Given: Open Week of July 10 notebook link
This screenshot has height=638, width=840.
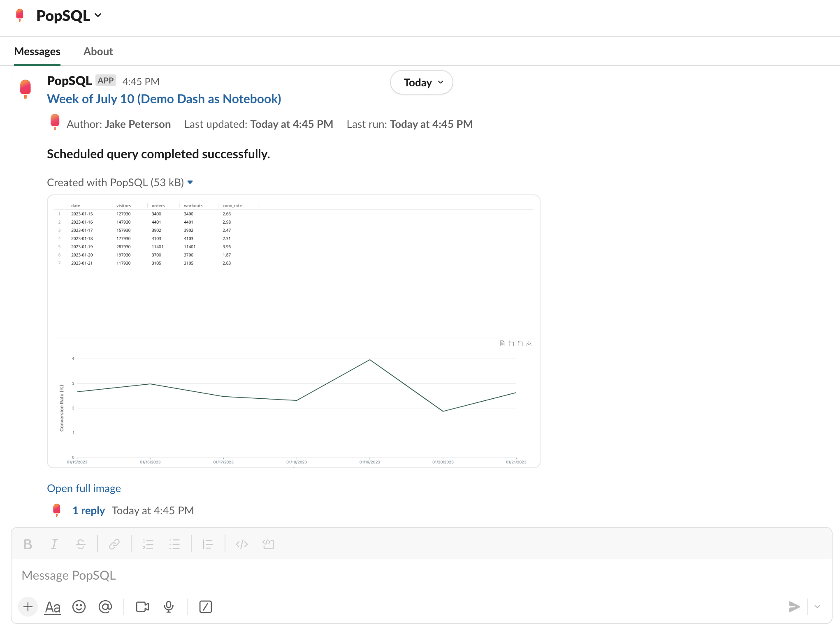Looking at the screenshot, I should (x=164, y=99).
